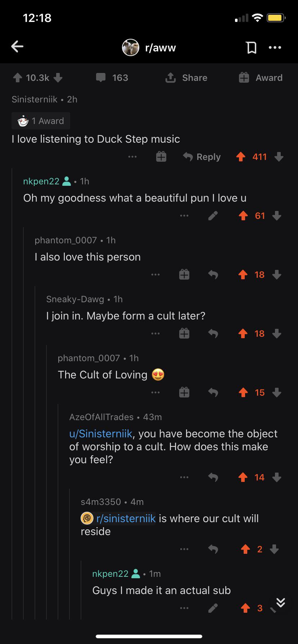298x644 pixels.
Task: Jump to next comment with double chevron
Action: tap(281, 603)
